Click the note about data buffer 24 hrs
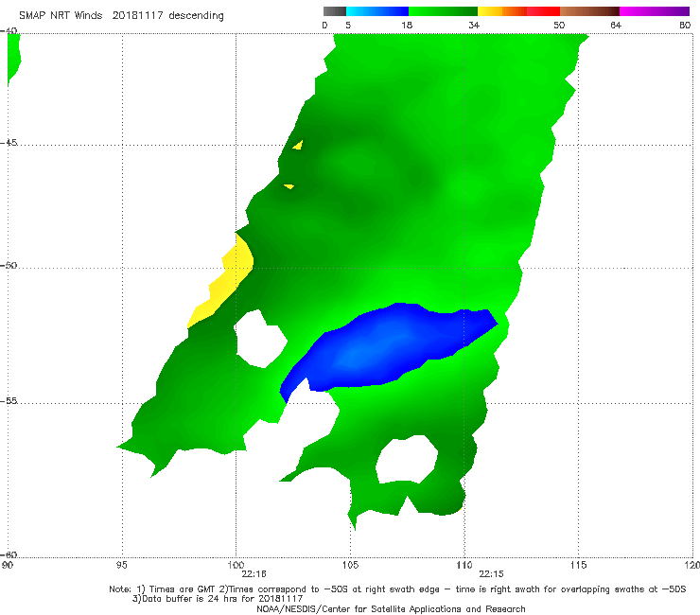Viewport: 700px width, 615px height. click(x=218, y=599)
